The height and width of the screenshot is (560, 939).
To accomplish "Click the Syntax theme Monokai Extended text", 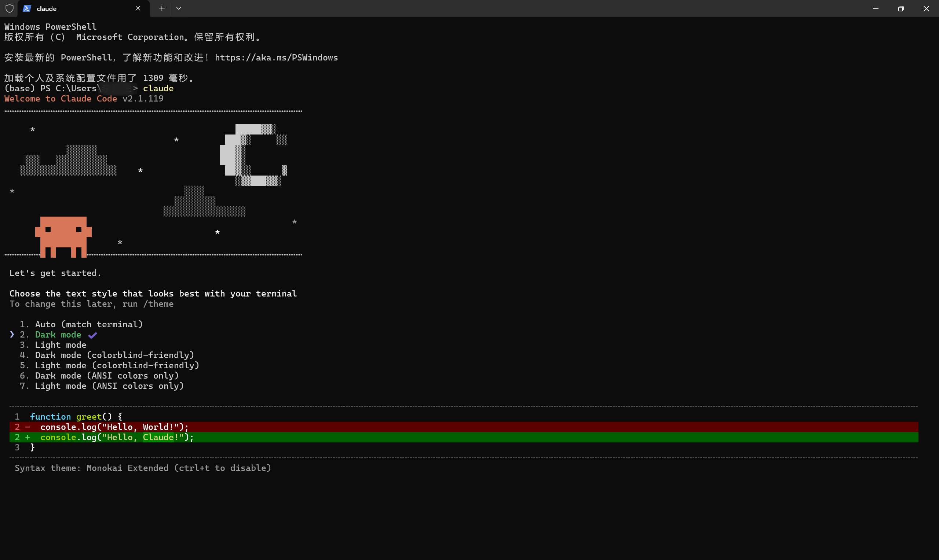I will coord(143,468).
